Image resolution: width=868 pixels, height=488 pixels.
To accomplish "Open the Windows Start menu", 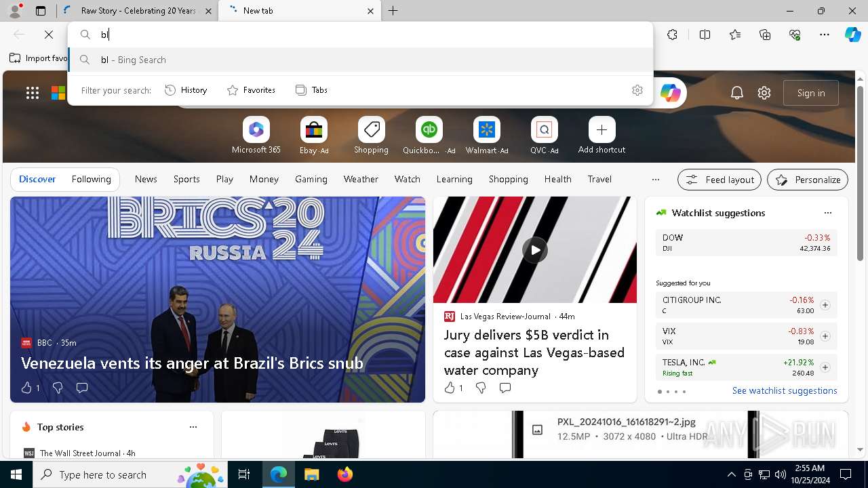I will click(x=16, y=474).
